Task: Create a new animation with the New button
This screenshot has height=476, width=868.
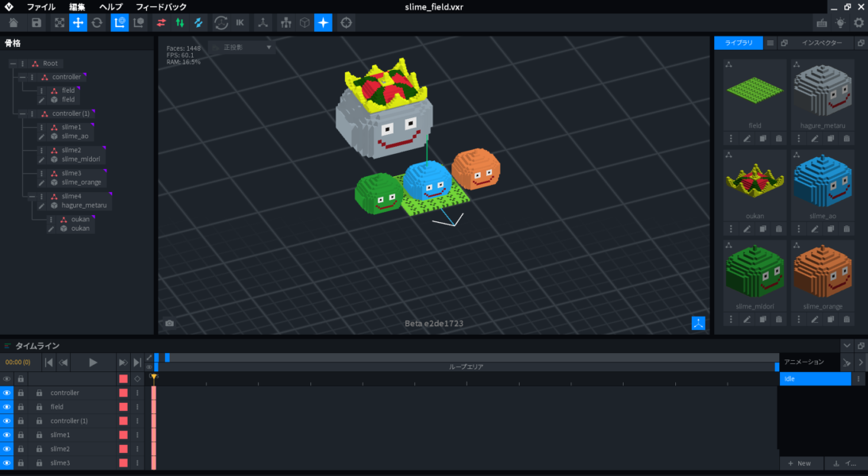Action: tap(801, 463)
